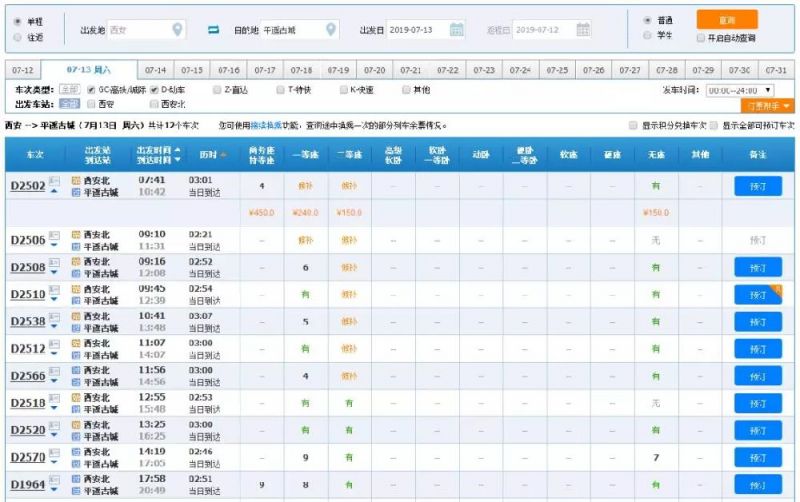Check the 西安北 departure station checkbox

[154, 104]
